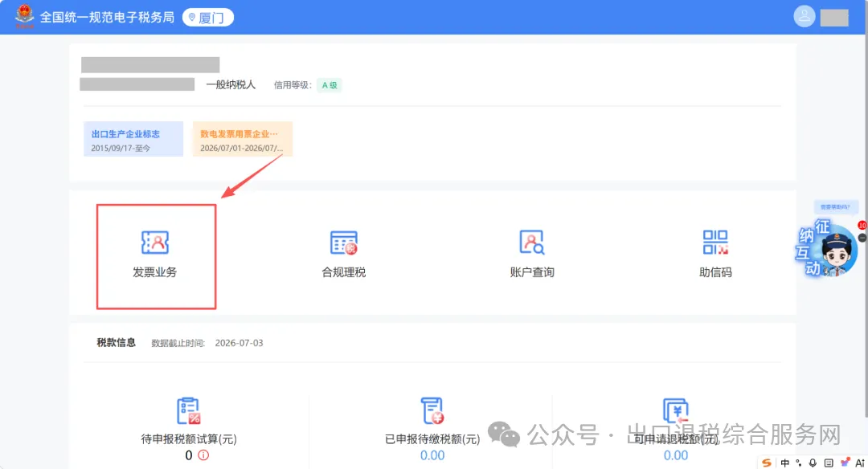Click the 一般纳税人 taxpayer type label
Image resolution: width=868 pixels, height=469 pixels.
231,84
